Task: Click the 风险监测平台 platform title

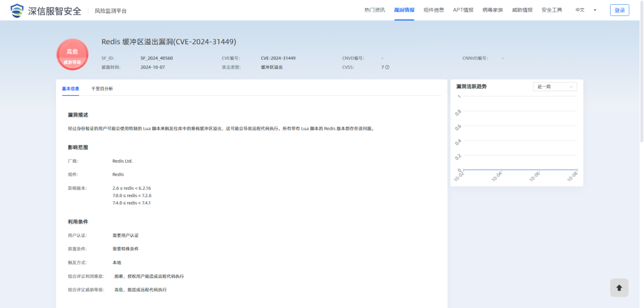Action: 111,11
